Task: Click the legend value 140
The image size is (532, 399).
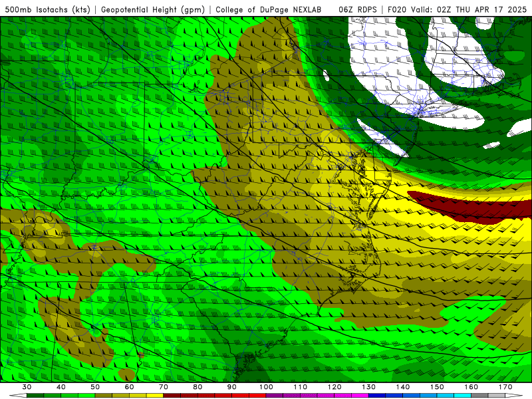Action: click(x=403, y=387)
